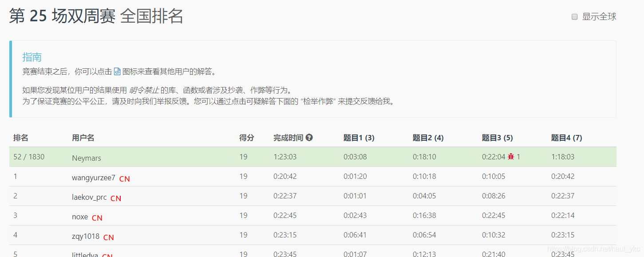The height and width of the screenshot is (257, 644).
Task: Click the red bug icon beside Neymars' 题目3 time
Action: (x=511, y=158)
